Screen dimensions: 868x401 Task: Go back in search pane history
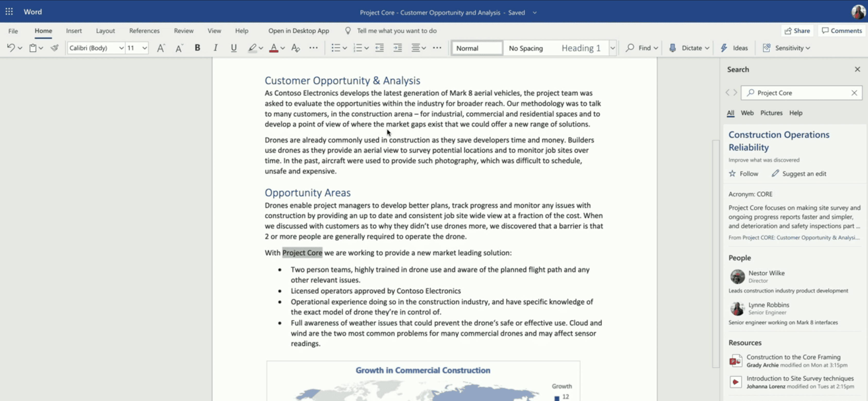pyautogui.click(x=727, y=93)
